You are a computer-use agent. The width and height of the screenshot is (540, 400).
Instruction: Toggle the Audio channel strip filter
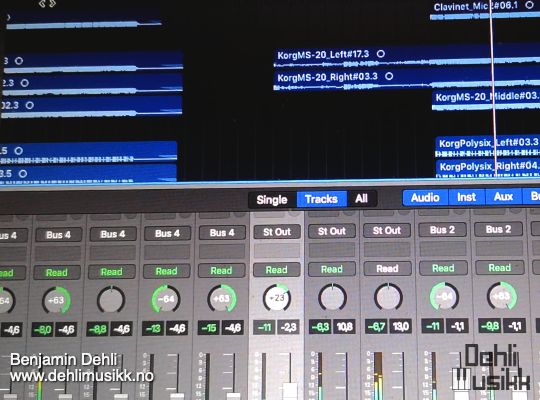pyautogui.click(x=425, y=197)
